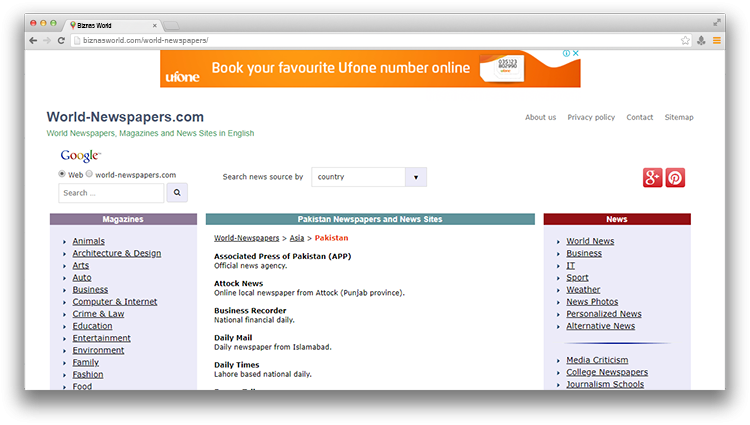Open the Sport news link
This screenshot has width=750, height=425.
(577, 277)
